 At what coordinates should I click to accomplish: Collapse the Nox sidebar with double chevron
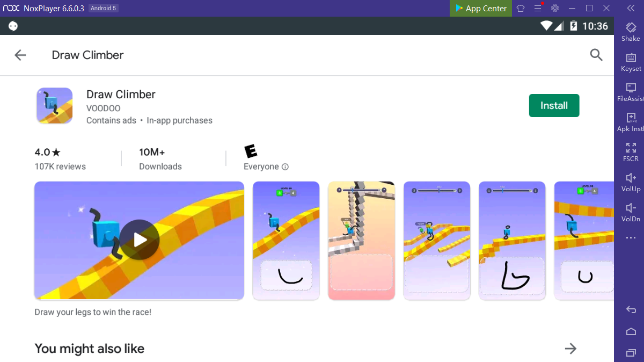pos(631,8)
